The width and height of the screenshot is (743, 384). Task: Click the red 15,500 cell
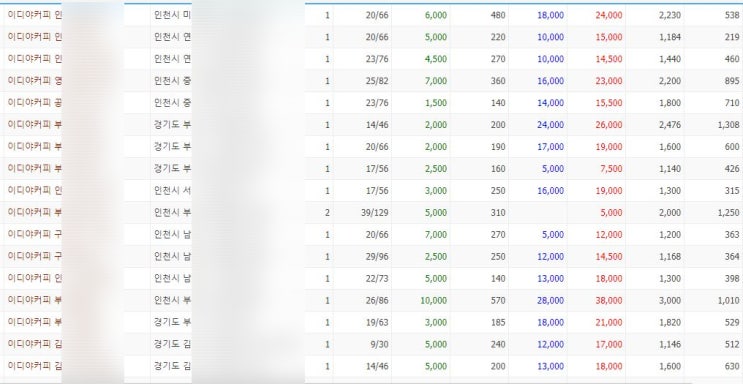tap(609, 103)
